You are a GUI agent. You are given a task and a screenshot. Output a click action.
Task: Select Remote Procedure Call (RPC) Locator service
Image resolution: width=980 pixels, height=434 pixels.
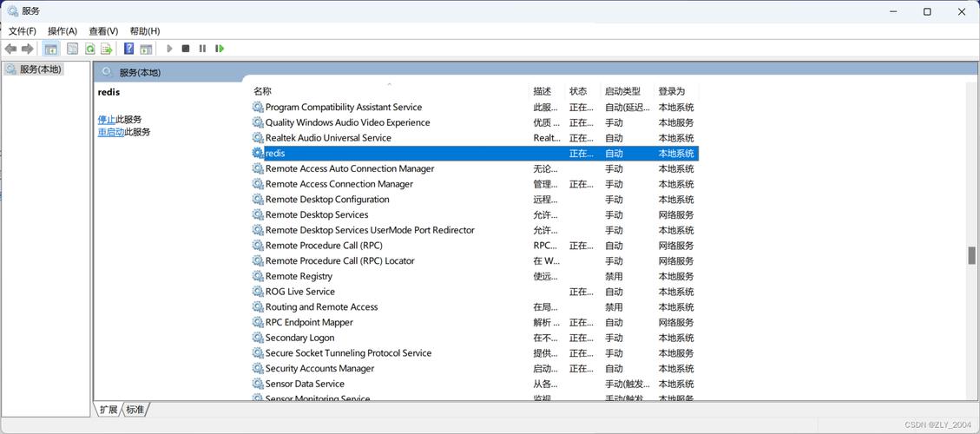coord(475,260)
